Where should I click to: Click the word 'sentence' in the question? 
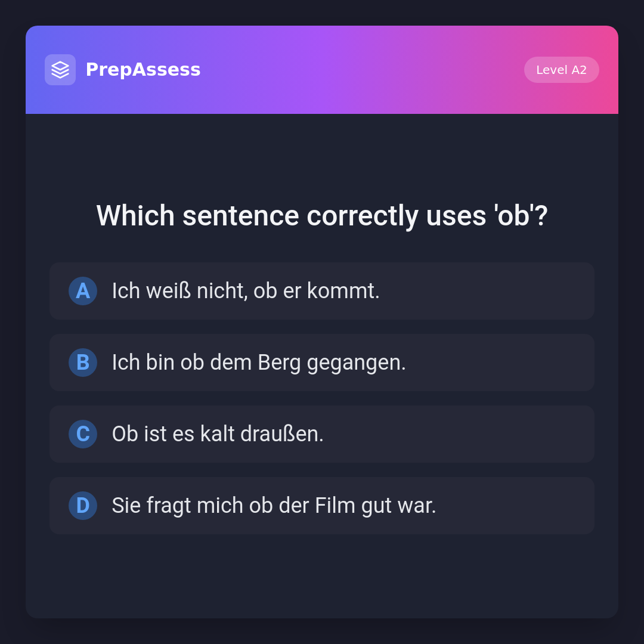240,216
